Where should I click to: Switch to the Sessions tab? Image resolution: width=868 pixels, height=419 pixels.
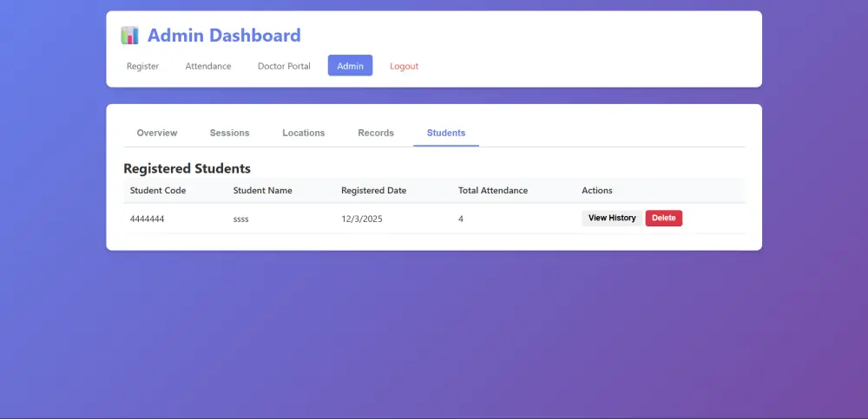pos(230,133)
